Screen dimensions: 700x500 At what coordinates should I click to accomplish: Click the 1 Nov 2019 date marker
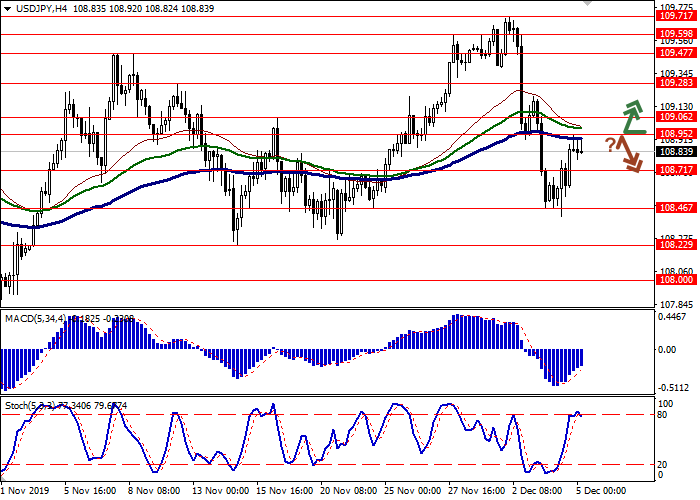[x=27, y=491]
